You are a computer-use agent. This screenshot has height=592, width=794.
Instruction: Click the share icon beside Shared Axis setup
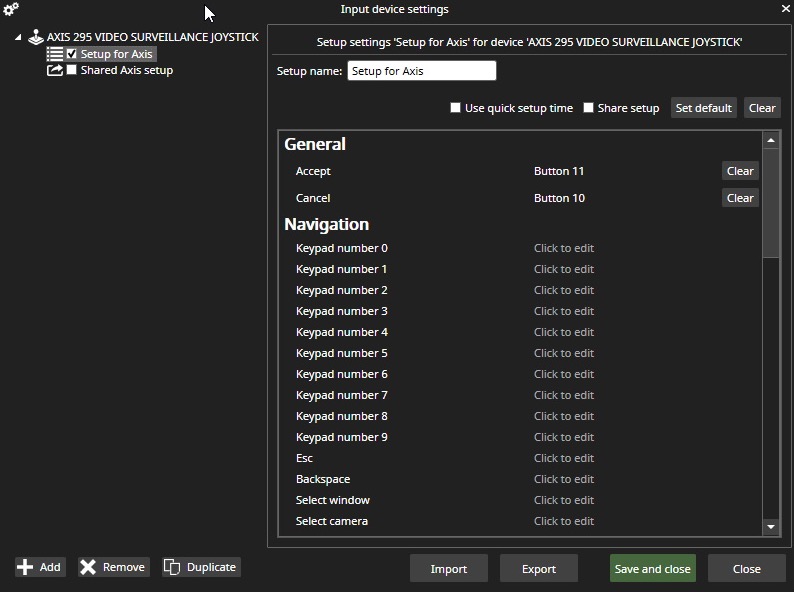(55, 70)
